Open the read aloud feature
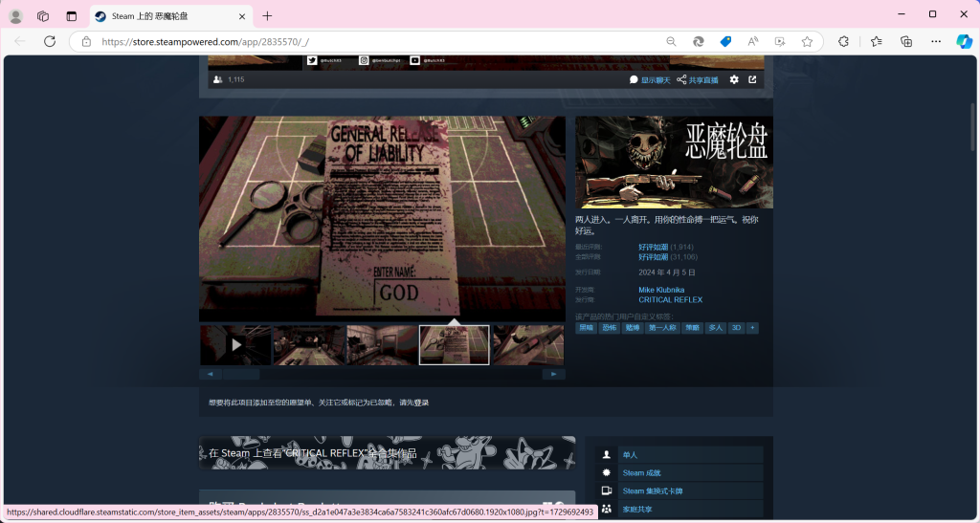The height and width of the screenshot is (523, 980). pos(753,42)
